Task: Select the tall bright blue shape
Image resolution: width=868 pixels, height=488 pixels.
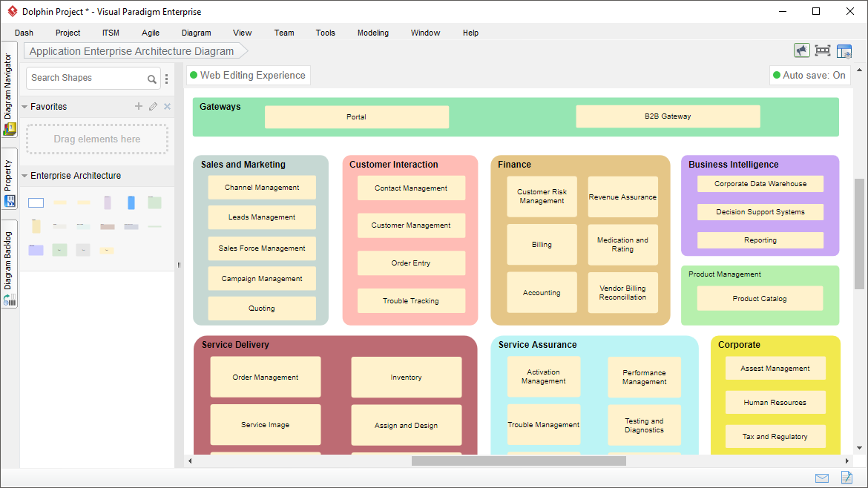Action: click(x=131, y=203)
